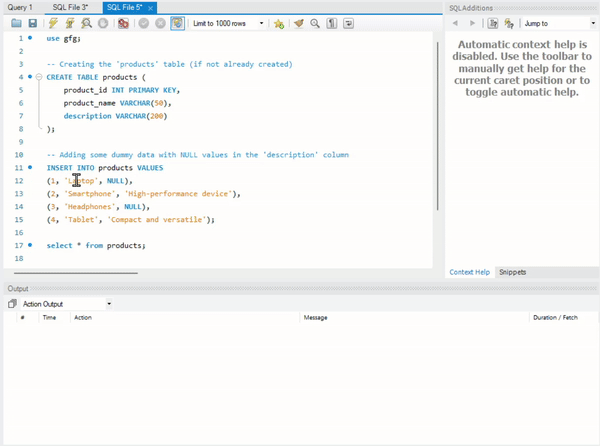Click the beautify query broom icon
600x446 pixels.
tap(298, 22)
